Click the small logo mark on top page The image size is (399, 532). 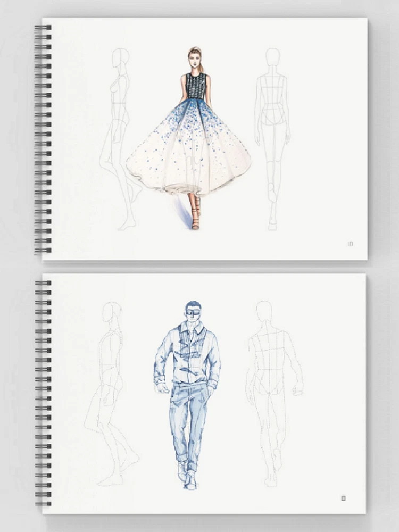351,244
